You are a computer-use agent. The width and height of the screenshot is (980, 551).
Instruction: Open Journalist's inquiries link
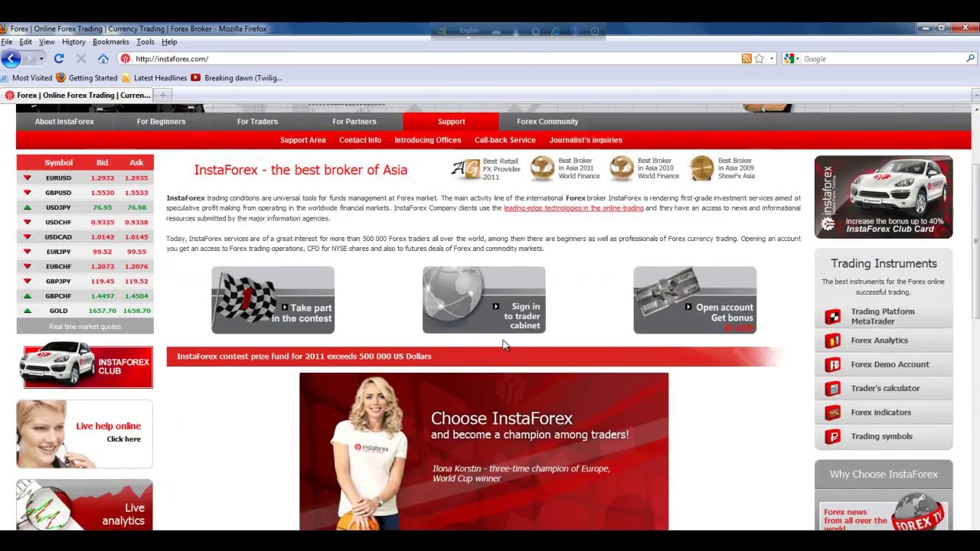[586, 140]
